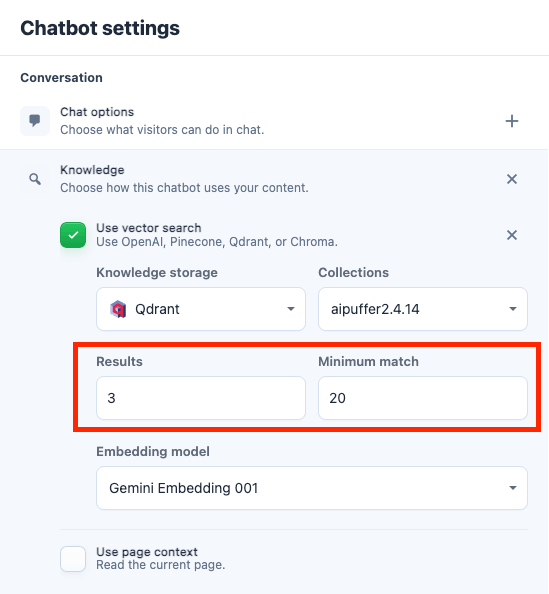Collapse the Knowledge section with X icon
Screen dimensions: 549x594
[x=512, y=179]
